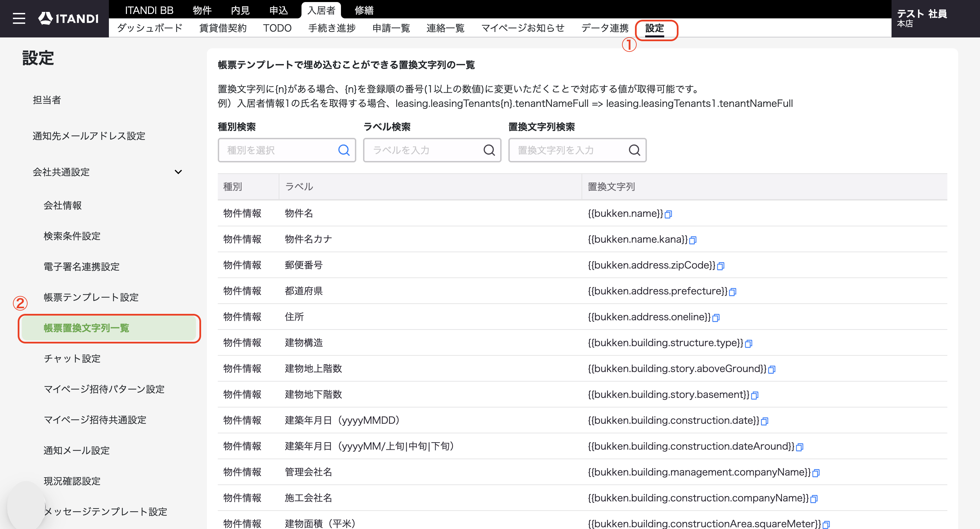The width and height of the screenshot is (980, 529).
Task: Open マイページ招待共通設定 in the sidebar
Action: coord(95,420)
